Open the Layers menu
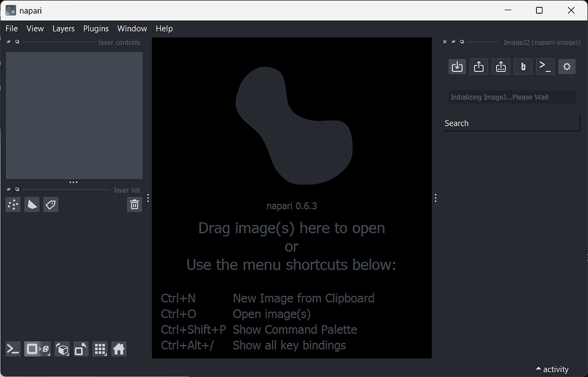The image size is (588, 377). pyautogui.click(x=64, y=28)
